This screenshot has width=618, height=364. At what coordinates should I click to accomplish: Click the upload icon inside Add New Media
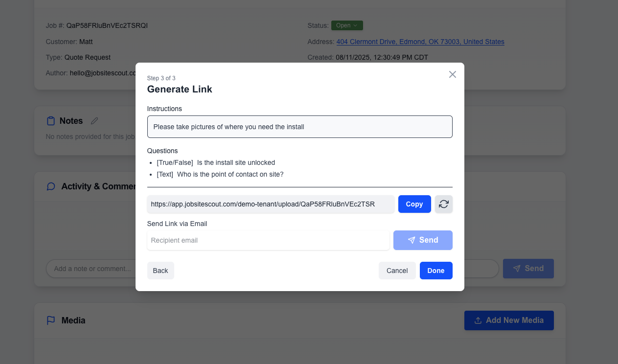[x=478, y=320]
